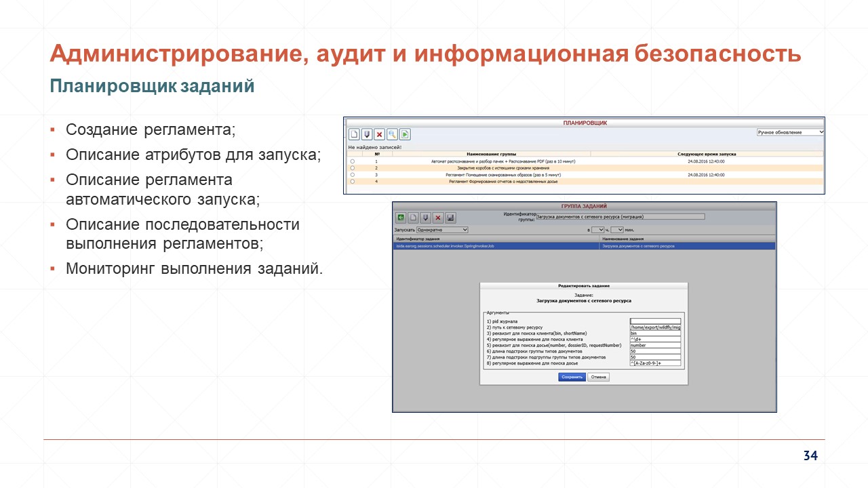Click the pid журнала input field
The width and height of the screenshot is (868, 488).
(655, 321)
